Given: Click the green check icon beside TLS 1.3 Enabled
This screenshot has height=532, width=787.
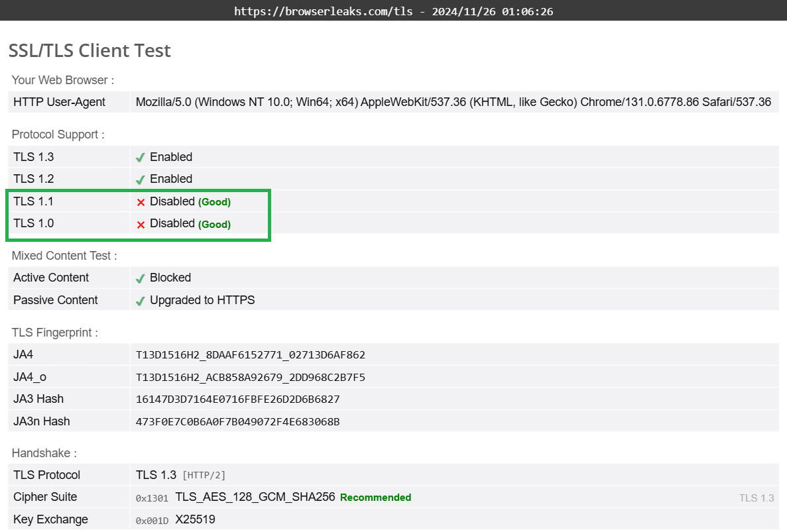Looking at the screenshot, I should (x=140, y=158).
